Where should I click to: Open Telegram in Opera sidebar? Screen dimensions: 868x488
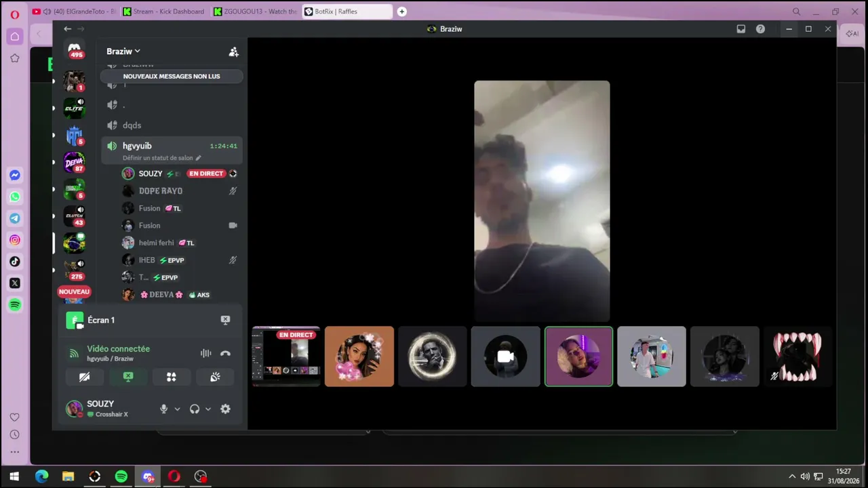tap(14, 218)
